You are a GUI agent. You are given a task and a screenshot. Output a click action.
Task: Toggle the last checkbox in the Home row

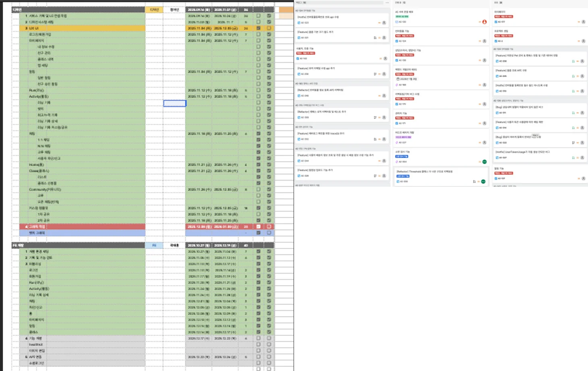point(269,165)
